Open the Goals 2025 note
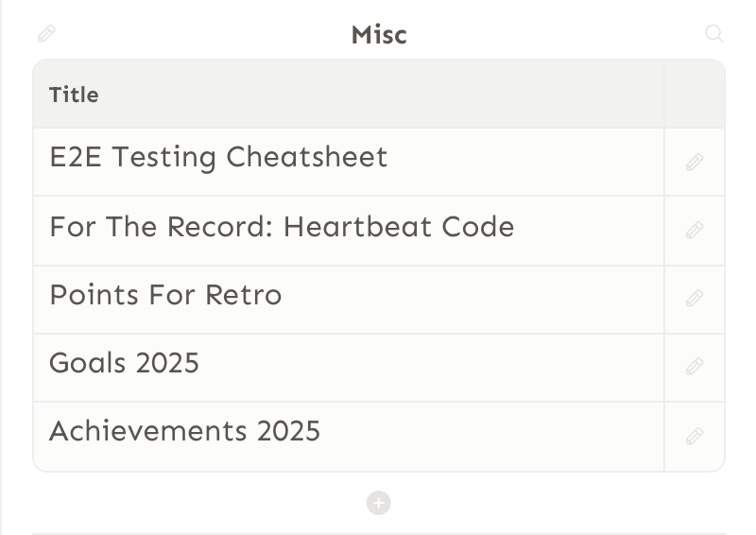This screenshot has width=756, height=535. [x=124, y=363]
